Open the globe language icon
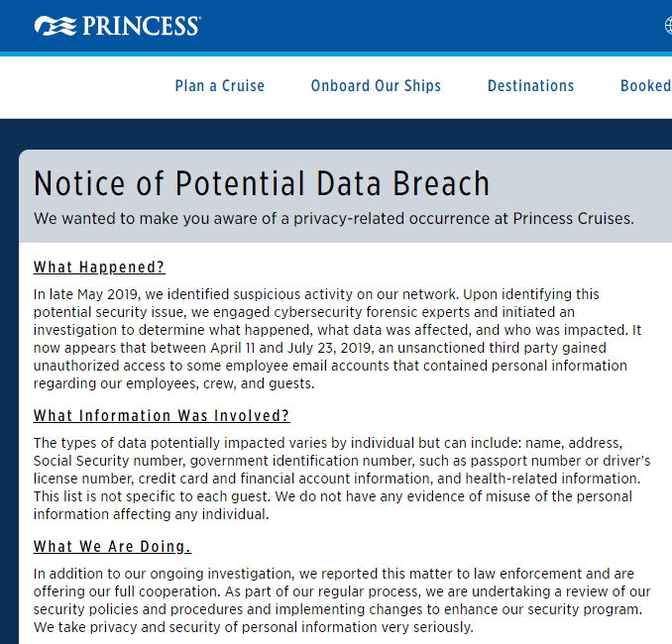Image resolution: width=672 pixels, height=644 pixels. click(669, 25)
